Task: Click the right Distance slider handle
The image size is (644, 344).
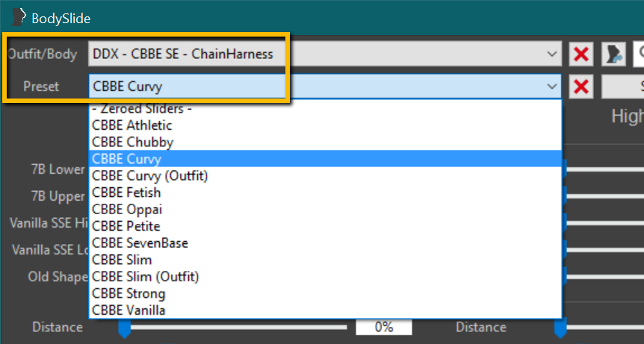Action: (560, 328)
